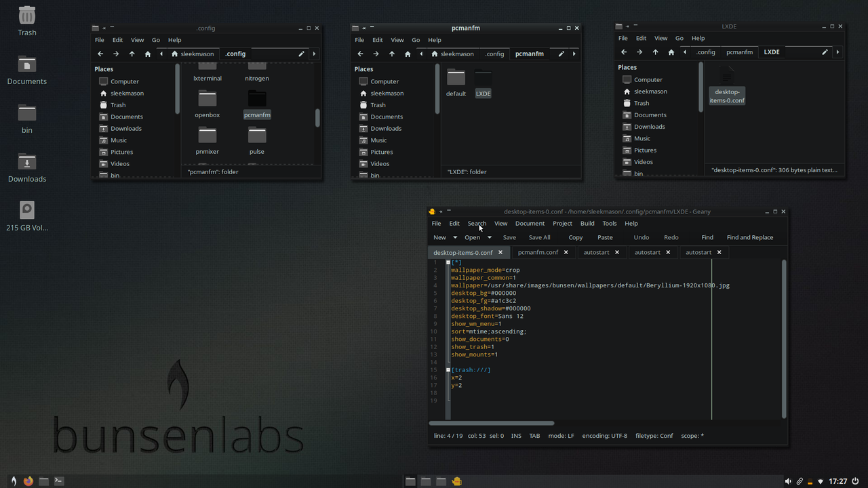The height and width of the screenshot is (488, 868).
Task: Click the Paste button in Geany
Action: coord(605,237)
